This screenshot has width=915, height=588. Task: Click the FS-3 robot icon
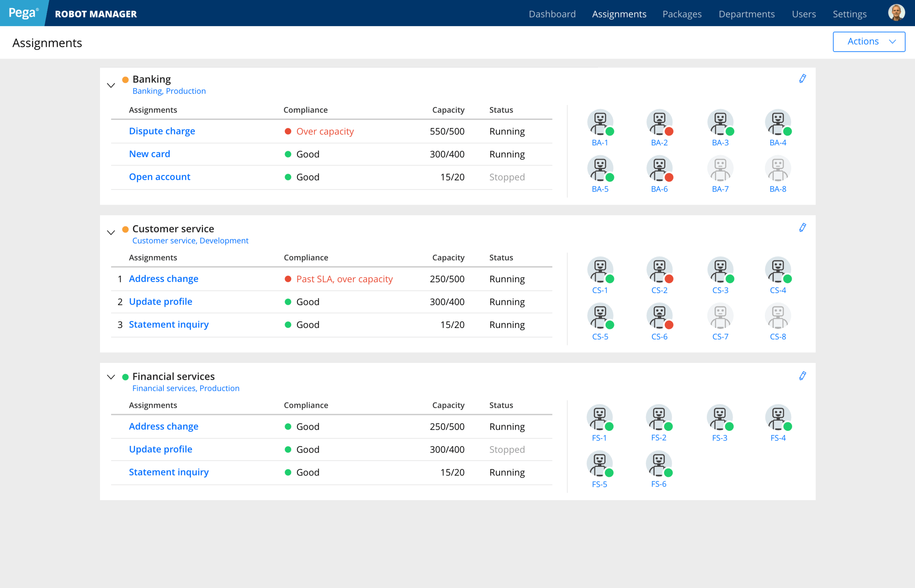tap(719, 418)
